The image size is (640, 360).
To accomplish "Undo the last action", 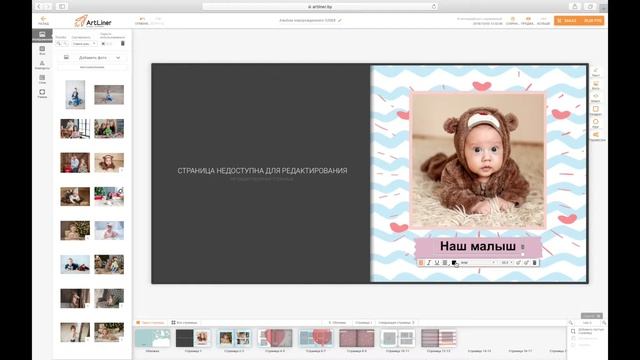I will (x=142, y=21).
